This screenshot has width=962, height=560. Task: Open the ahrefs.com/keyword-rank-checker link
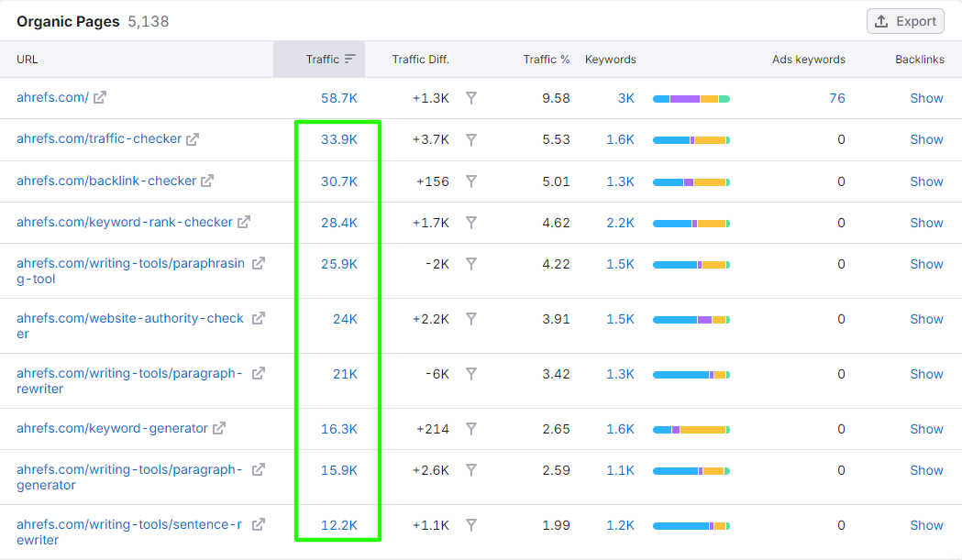pyautogui.click(x=125, y=222)
